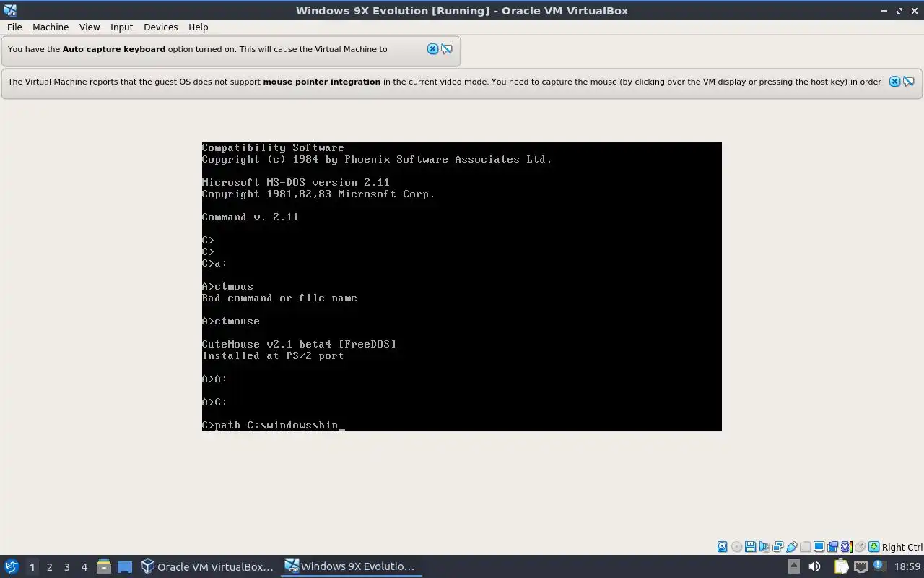
Task: Open the View menu
Action: 90,27
